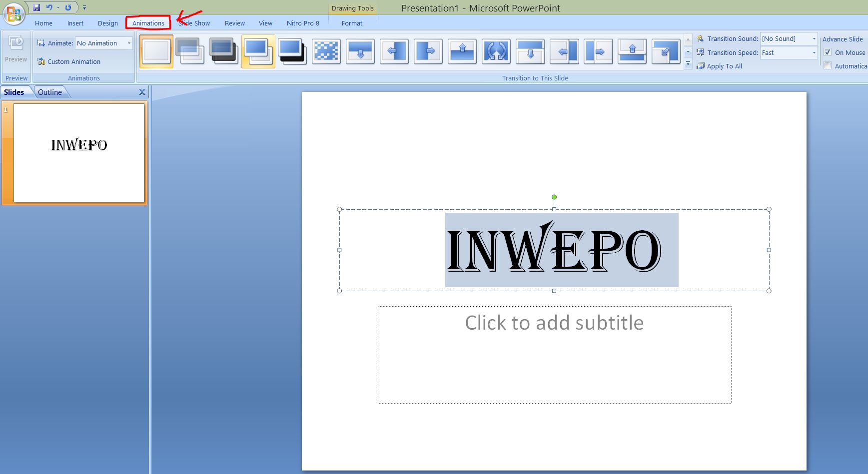The width and height of the screenshot is (868, 474).
Task: Open the Slide Show tab
Action: click(x=194, y=23)
